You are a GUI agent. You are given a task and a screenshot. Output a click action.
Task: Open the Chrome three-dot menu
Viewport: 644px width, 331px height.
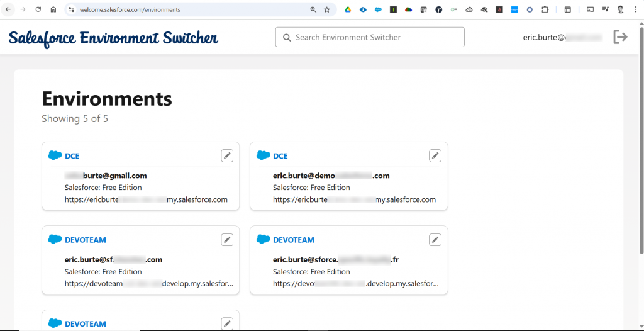636,9
